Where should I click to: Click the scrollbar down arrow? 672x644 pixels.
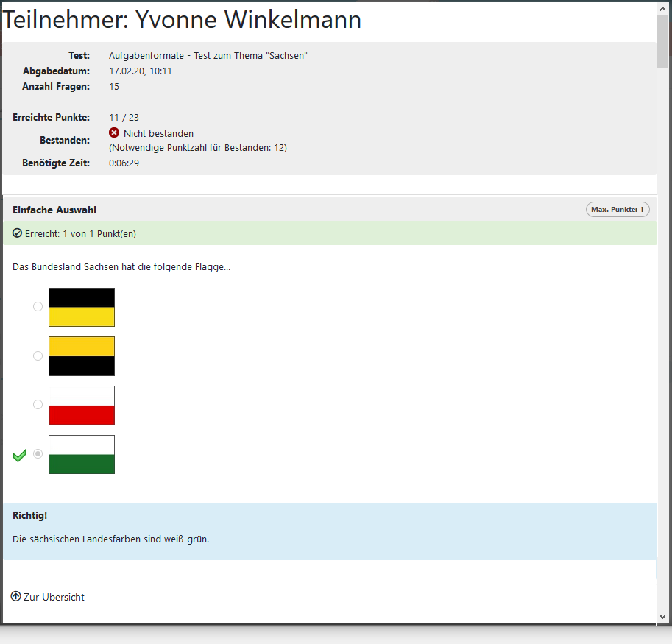point(663,616)
